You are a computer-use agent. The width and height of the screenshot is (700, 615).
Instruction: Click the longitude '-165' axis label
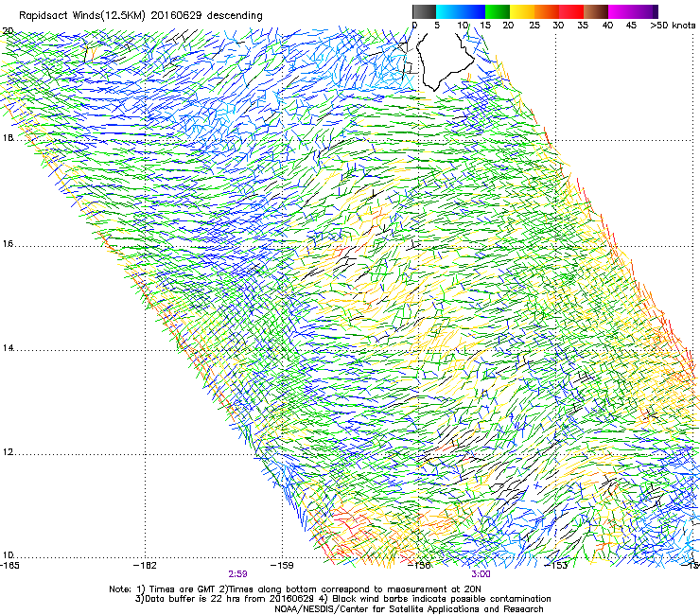pos(9,565)
